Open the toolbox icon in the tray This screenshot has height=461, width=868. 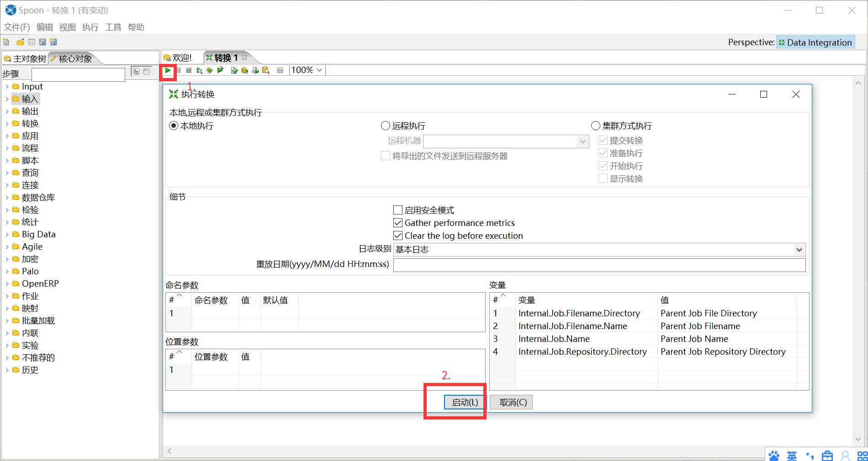click(x=827, y=456)
